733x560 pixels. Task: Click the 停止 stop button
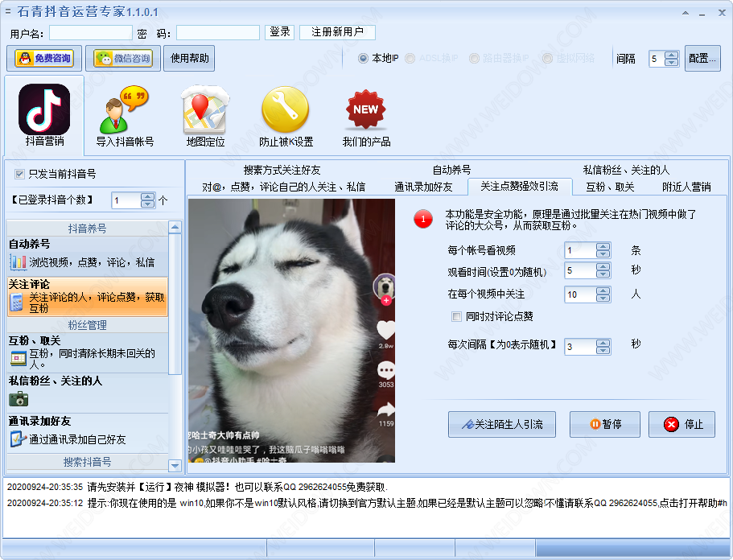tap(682, 425)
